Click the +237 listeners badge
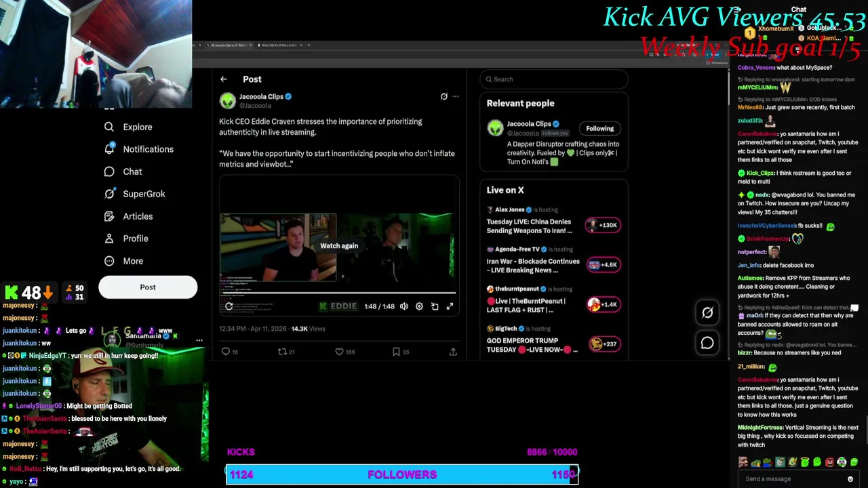The image size is (868, 488). [x=603, y=344]
